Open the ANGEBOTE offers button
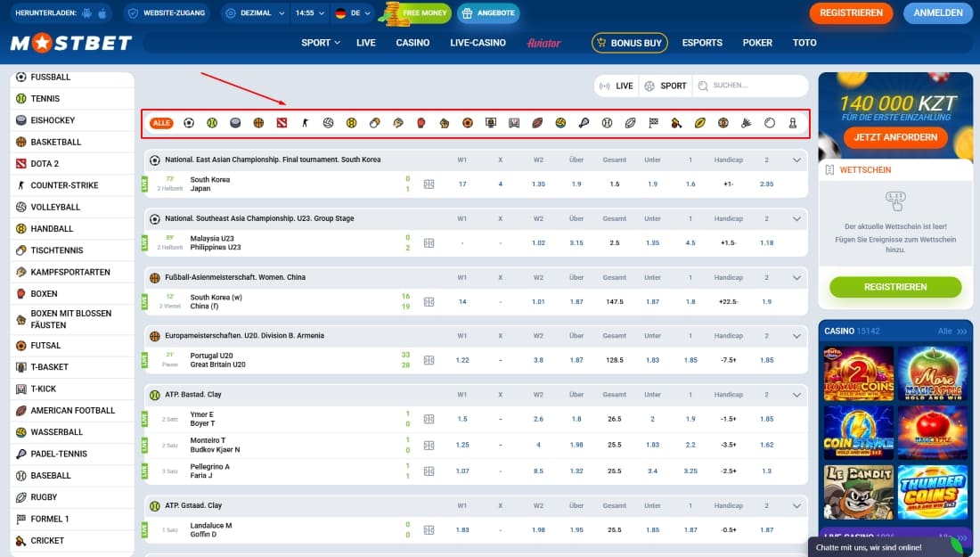980x557 pixels. coord(488,13)
